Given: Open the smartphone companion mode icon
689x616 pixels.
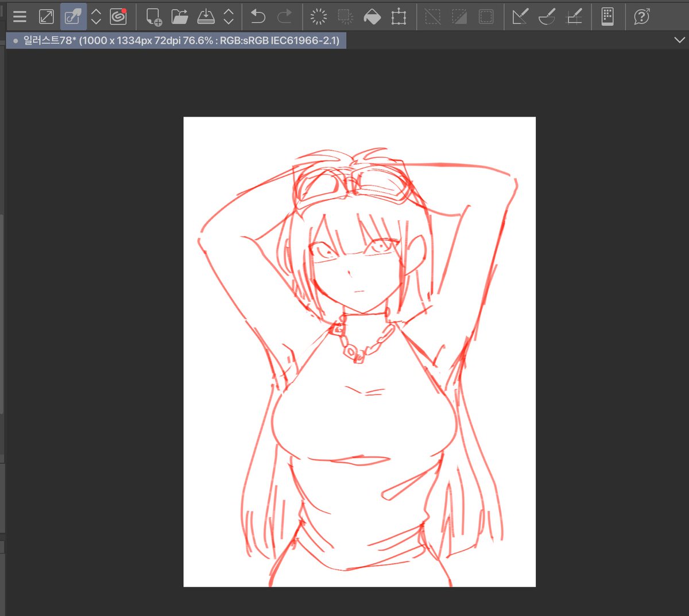Looking at the screenshot, I should pos(607,17).
